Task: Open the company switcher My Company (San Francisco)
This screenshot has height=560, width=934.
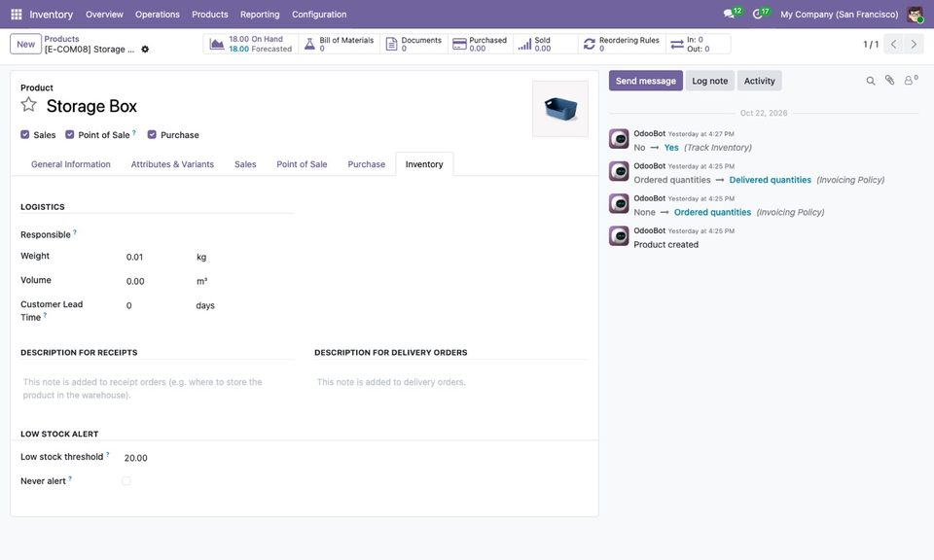Action: pos(840,15)
